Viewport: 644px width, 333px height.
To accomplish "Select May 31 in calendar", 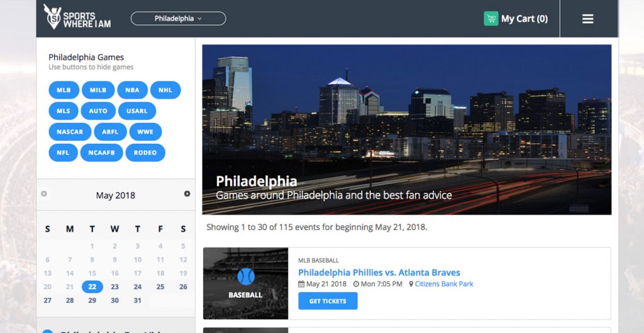I will (138, 300).
